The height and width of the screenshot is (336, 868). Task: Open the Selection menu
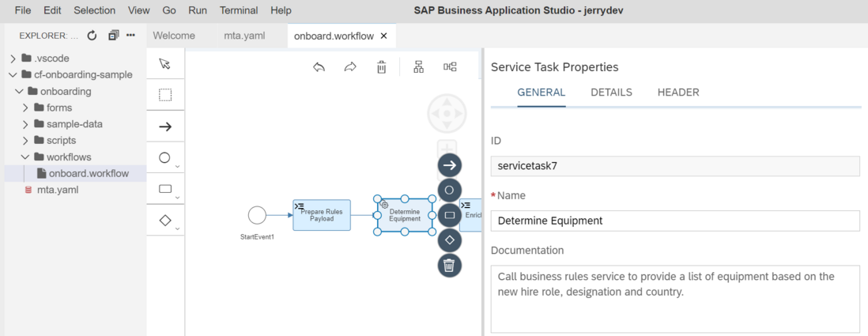[95, 10]
